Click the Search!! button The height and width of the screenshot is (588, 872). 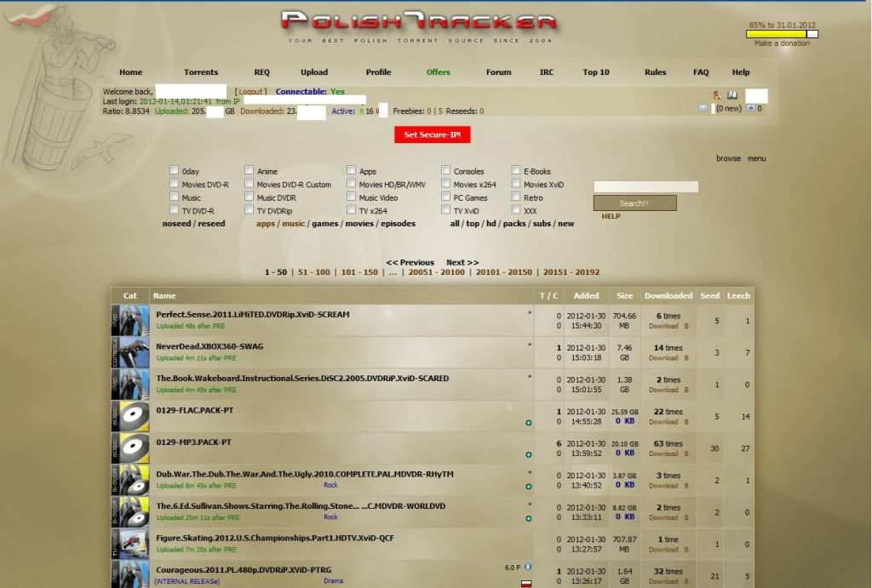tap(634, 203)
